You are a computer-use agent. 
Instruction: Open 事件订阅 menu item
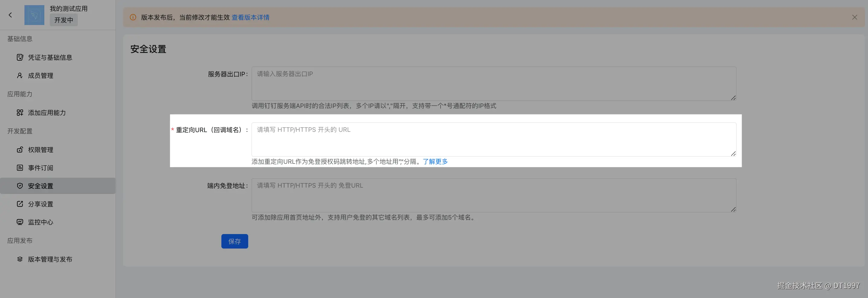58,168
